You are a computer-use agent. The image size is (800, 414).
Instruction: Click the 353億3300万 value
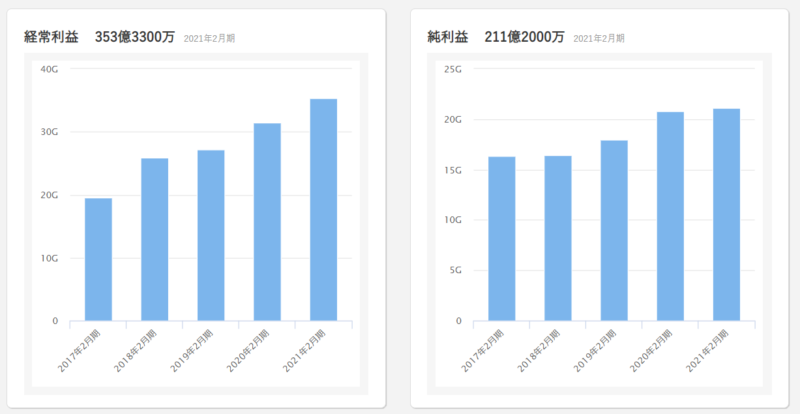click(x=135, y=37)
